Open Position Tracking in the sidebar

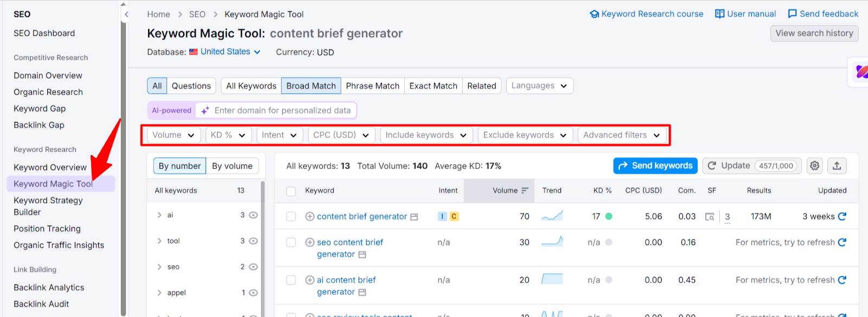pos(47,229)
